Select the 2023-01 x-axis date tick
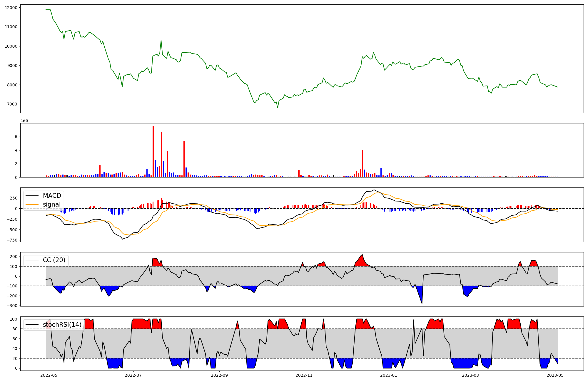 tap(389, 375)
